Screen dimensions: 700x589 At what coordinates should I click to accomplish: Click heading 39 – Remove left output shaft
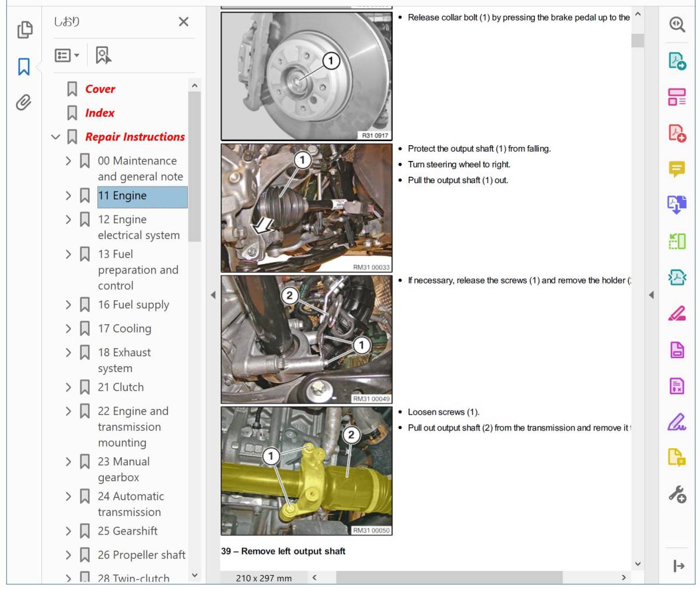coord(283,551)
